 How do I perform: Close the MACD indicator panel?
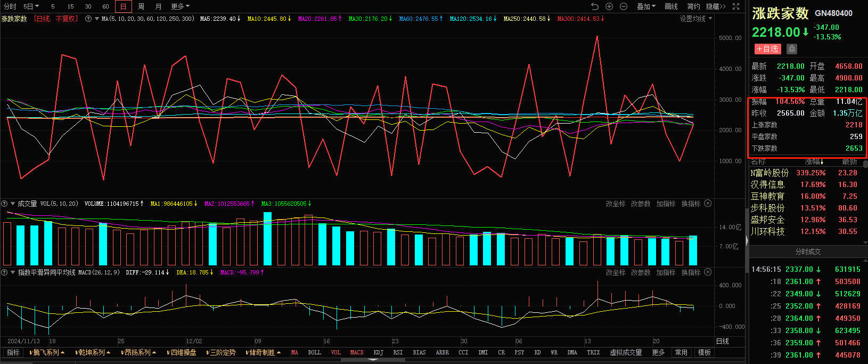(708, 272)
